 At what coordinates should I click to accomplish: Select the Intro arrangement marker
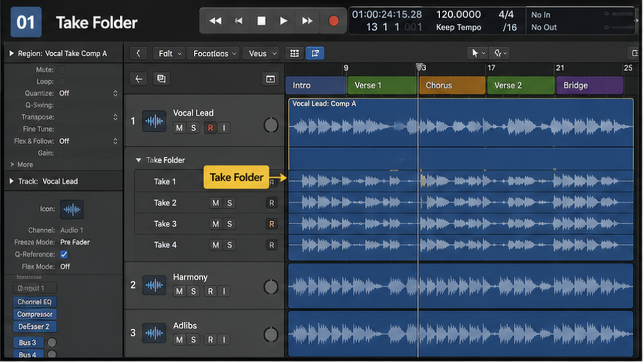click(316, 85)
